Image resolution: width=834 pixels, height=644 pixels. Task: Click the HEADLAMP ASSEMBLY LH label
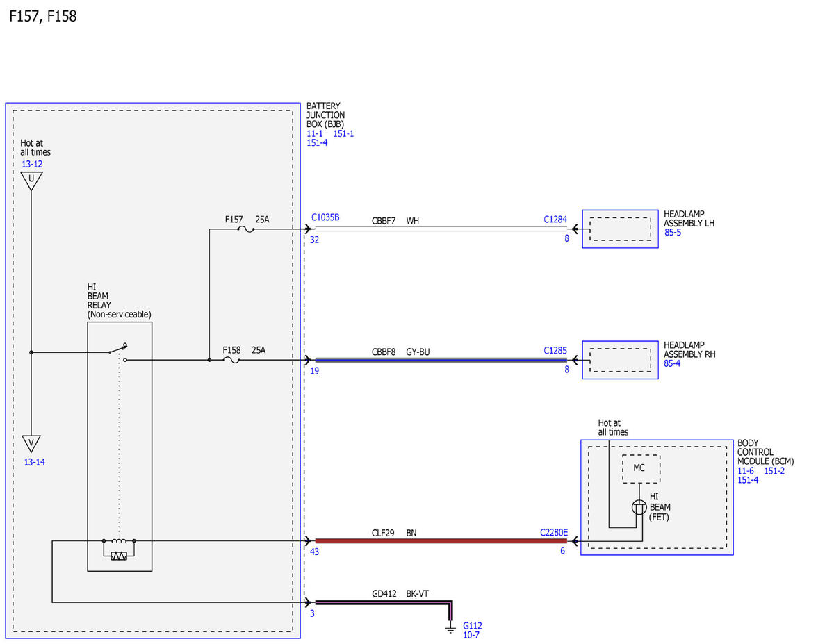pyautogui.click(x=689, y=219)
